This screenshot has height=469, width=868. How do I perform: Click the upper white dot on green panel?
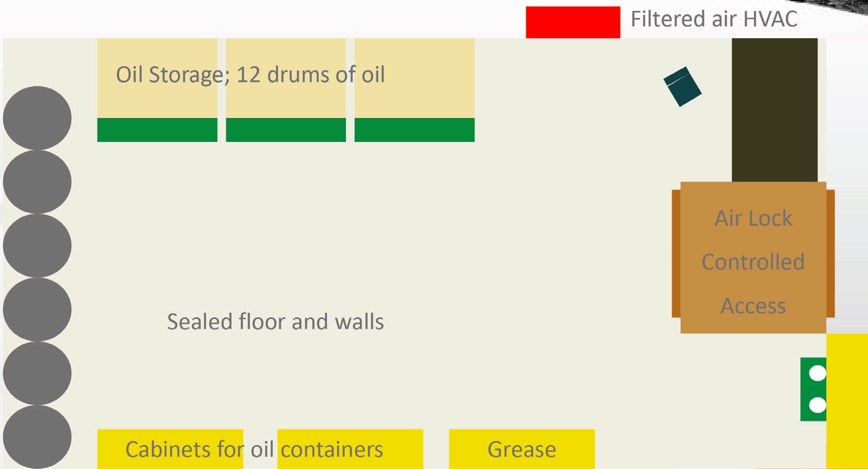(817, 373)
